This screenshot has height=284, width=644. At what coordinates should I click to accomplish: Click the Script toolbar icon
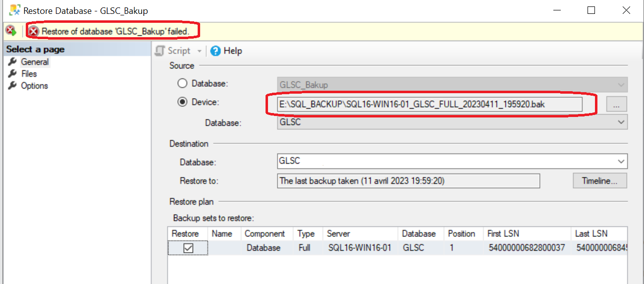point(160,51)
